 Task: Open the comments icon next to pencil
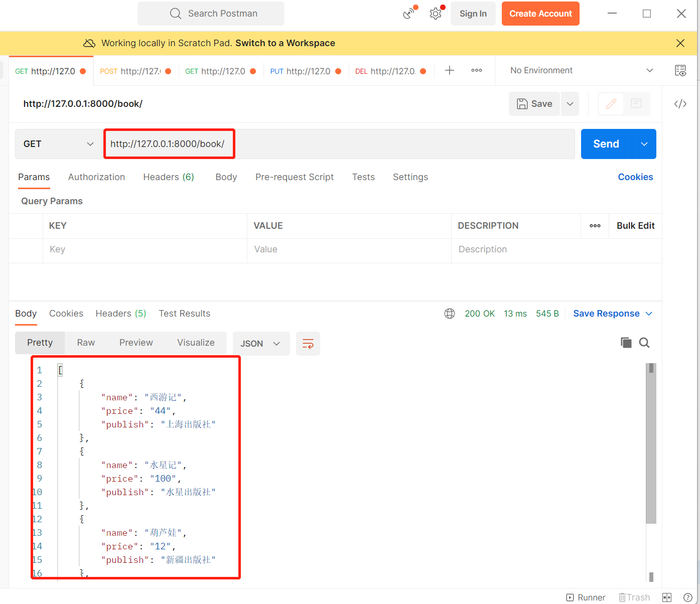coord(636,104)
